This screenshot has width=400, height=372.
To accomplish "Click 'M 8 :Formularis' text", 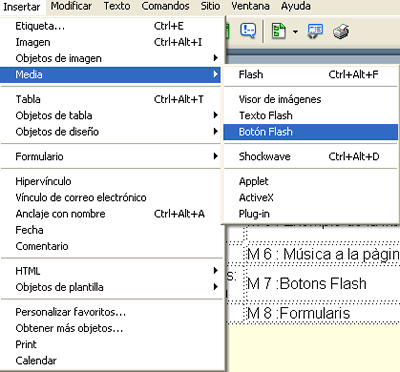I will (x=299, y=313).
